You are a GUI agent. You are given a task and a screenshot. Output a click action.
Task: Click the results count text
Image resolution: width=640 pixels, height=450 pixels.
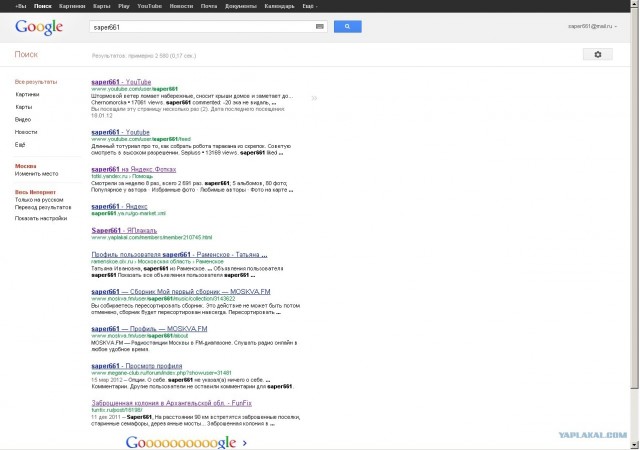pyautogui.click(x=144, y=56)
